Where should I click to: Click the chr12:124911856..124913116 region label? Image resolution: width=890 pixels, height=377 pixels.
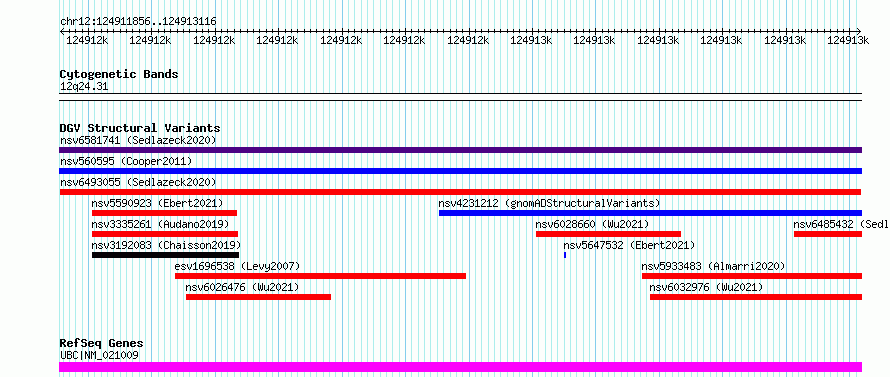(138, 22)
